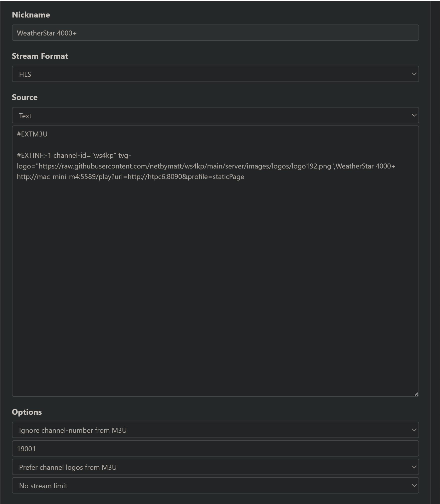This screenshot has height=504, width=440.
Task: Click the mac-mini-m4 play URL line
Action: pos(130,177)
